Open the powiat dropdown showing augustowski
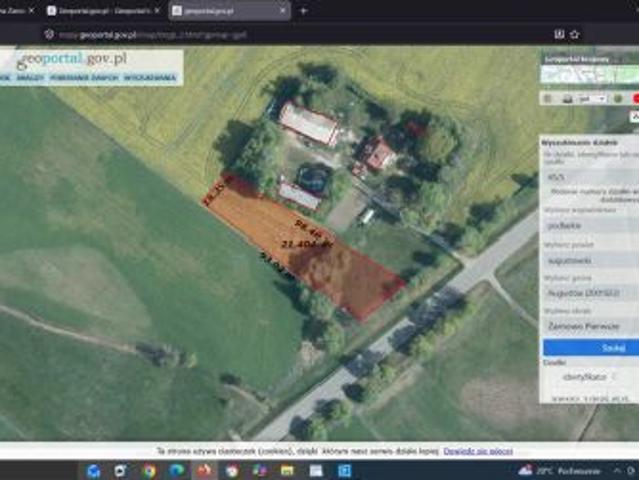The image size is (639, 480). (x=592, y=260)
